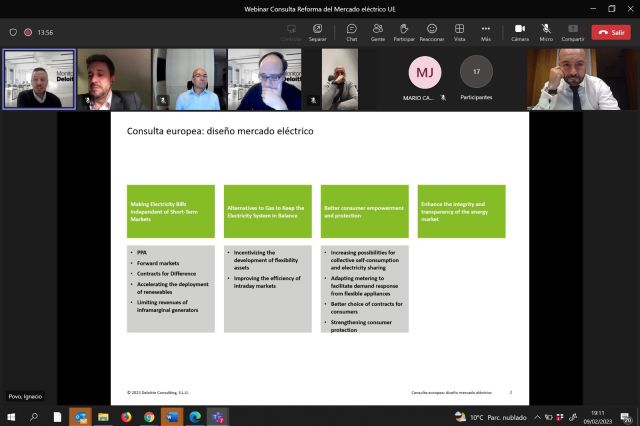Toggle the Micro mute state
The width and height of the screenshot is (640, 426).
[x=547, y=31]
